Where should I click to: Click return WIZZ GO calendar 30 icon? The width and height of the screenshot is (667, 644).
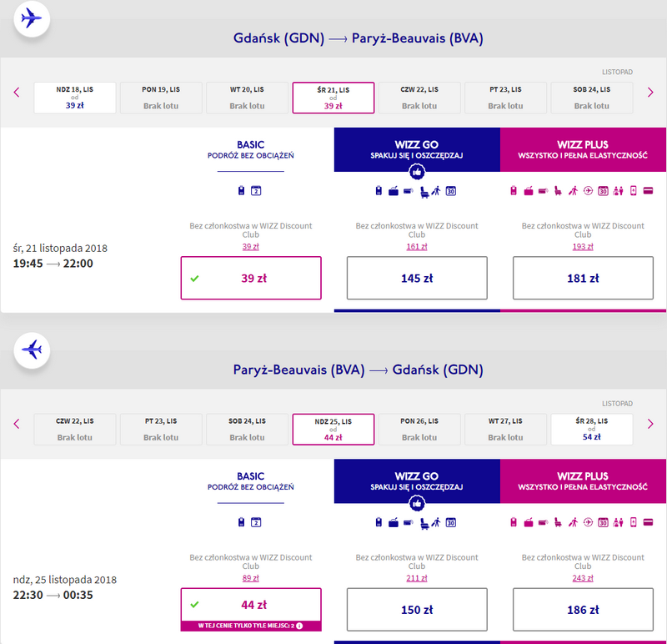[x=451, y=523]
